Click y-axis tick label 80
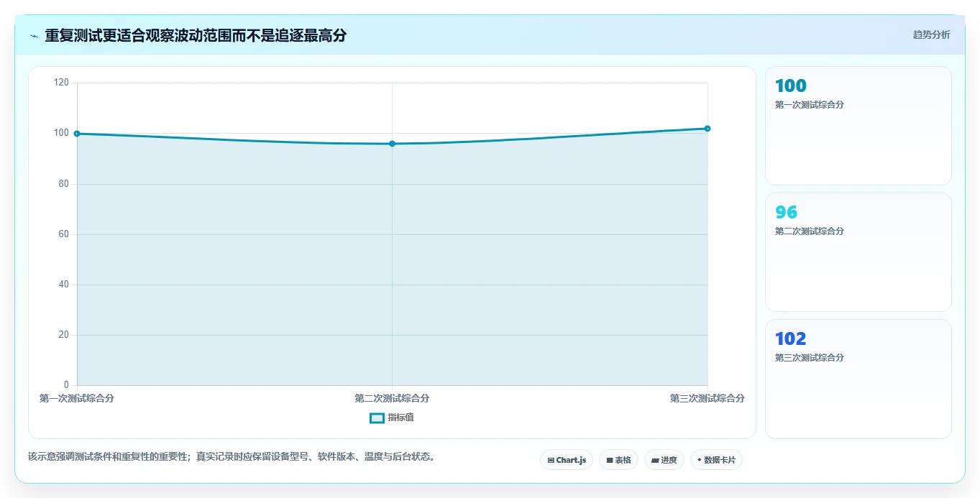The image size is (980, 498). 64,184
